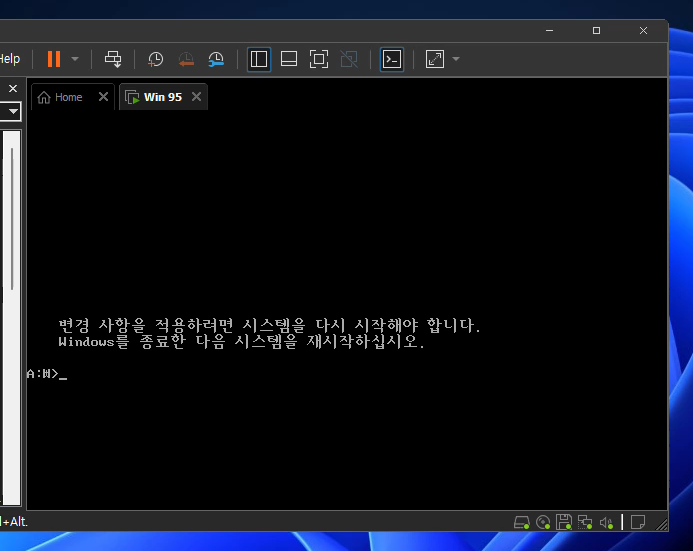Viewport: 693px width, 551px height.
Task: Click the Unity mode icon
Action: (x=349, y=59)
